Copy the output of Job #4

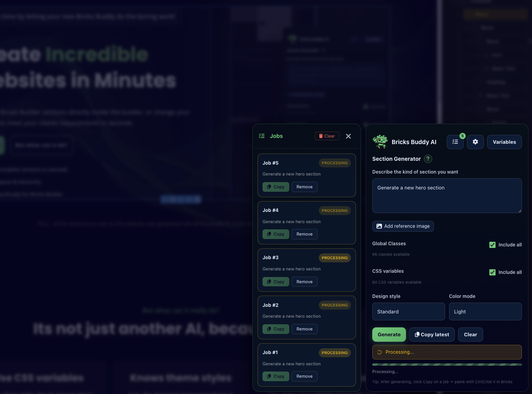pos(276,234)
